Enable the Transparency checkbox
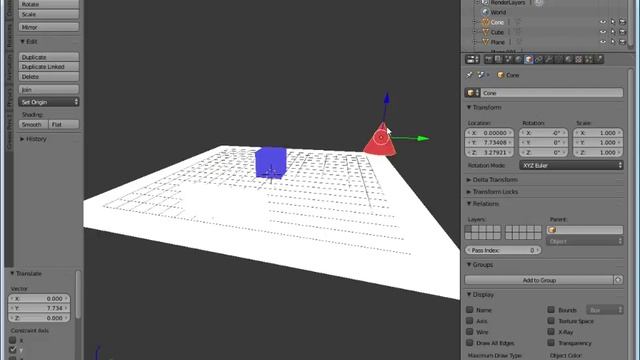The height and width of the screenshot is (360, 640). [x=551, y=343]
